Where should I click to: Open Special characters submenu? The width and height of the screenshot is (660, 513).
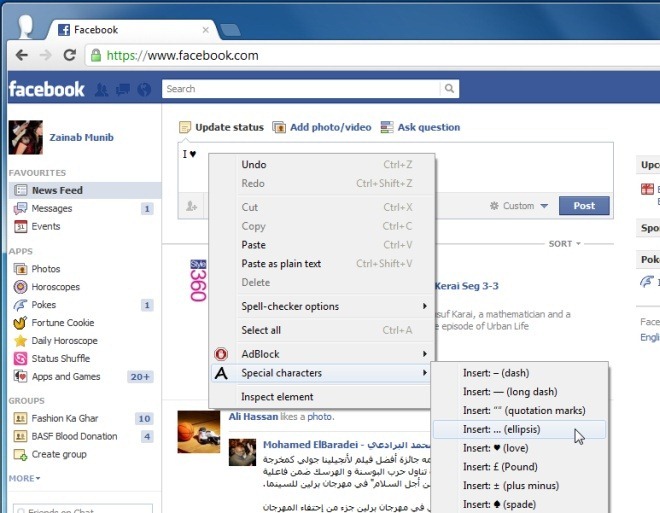coord(322,373)
